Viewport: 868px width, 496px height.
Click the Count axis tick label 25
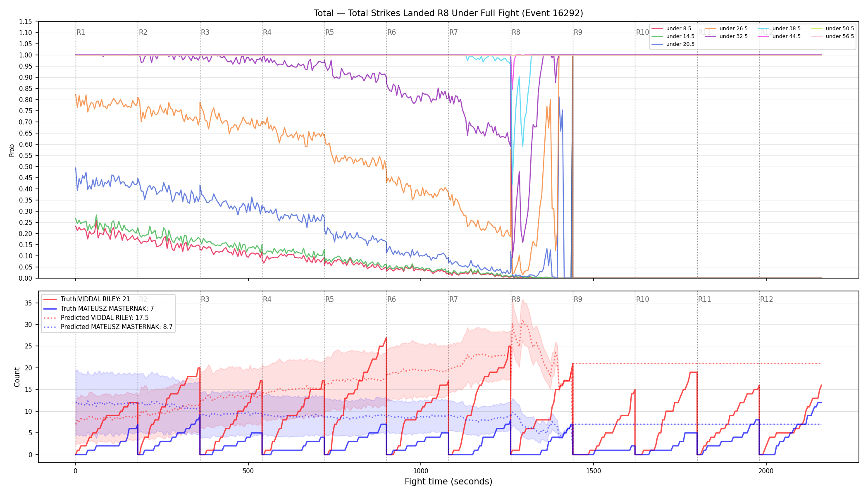point(29,346)
